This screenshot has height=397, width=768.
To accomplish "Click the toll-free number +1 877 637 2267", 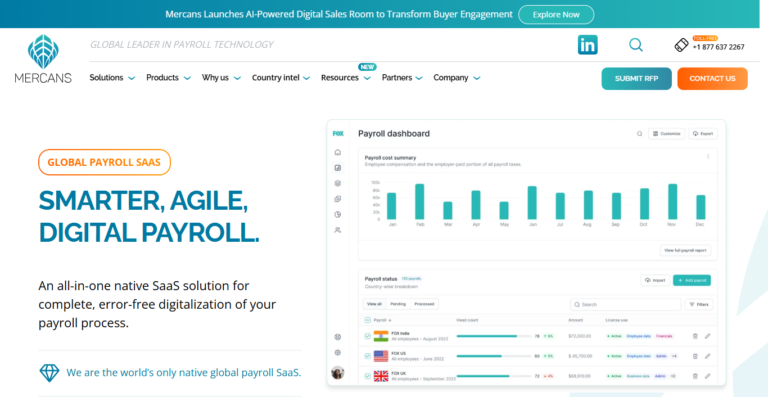I will click(x=718, y=47).
